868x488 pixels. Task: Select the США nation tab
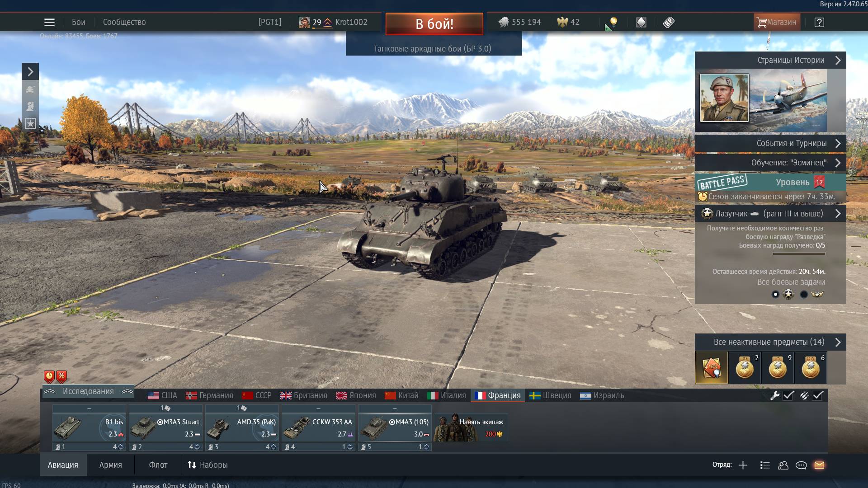pos(163,395)
